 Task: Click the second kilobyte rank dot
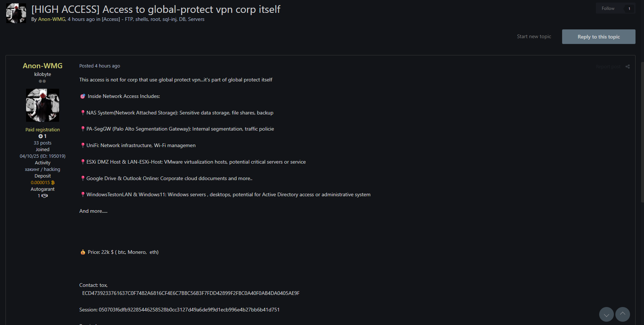[44, 81]
